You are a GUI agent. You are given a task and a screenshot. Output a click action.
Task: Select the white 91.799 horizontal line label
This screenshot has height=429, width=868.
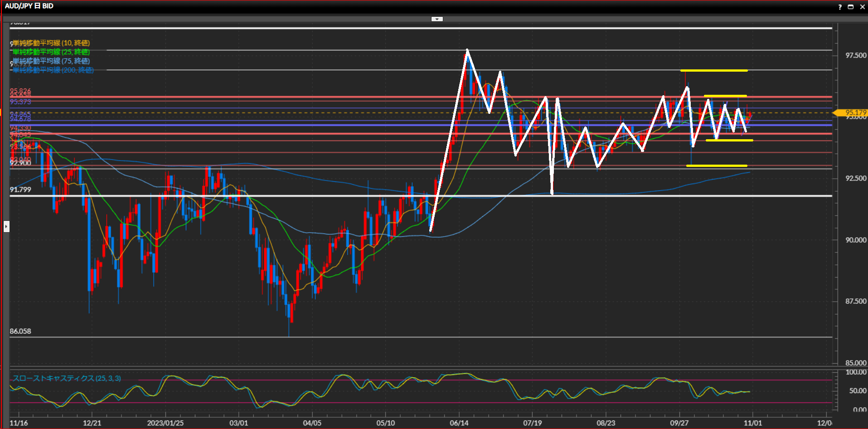pos(20,190)
